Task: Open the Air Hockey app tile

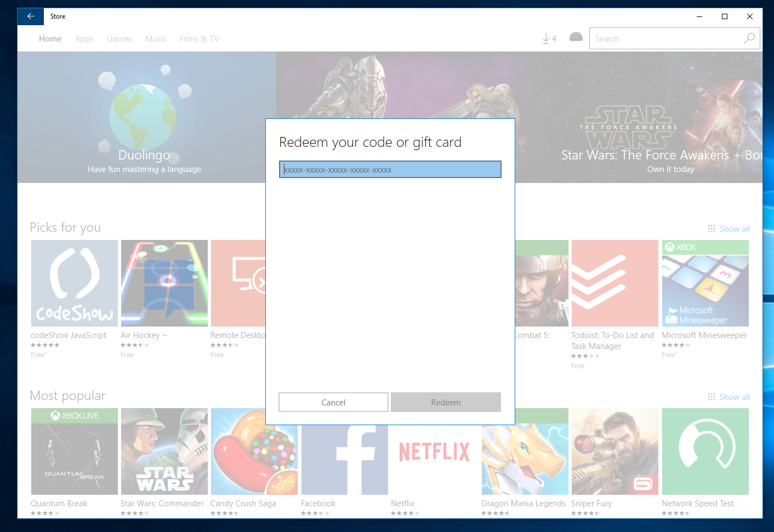Action: (x=164, y=283)
